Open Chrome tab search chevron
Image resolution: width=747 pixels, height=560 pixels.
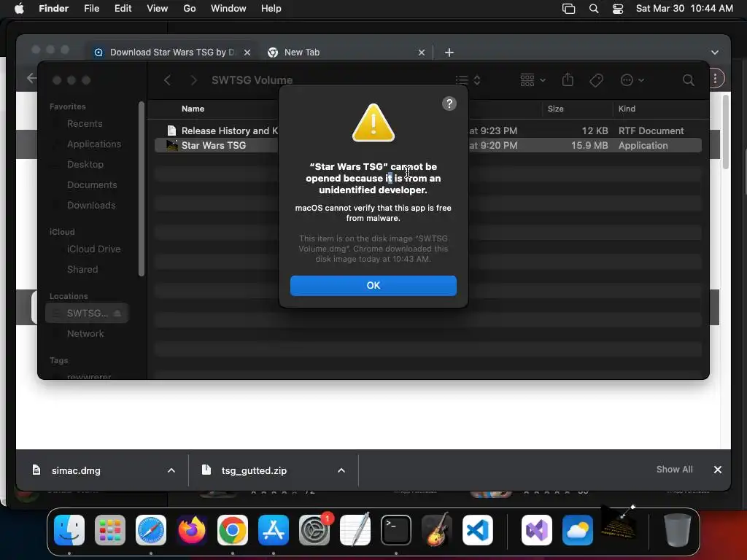click(x=714, y=52)
